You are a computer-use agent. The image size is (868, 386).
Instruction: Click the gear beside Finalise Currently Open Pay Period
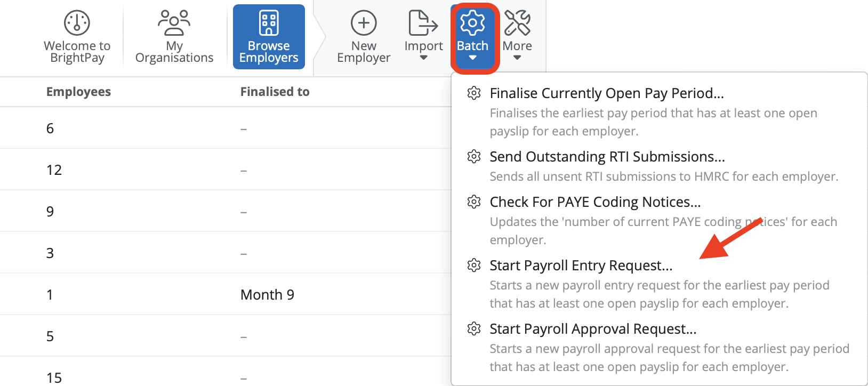pyautogui.click(x=474, y=93)
